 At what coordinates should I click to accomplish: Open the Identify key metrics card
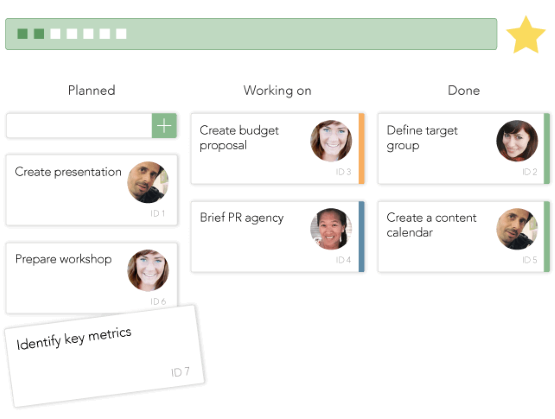click(105, 356)
